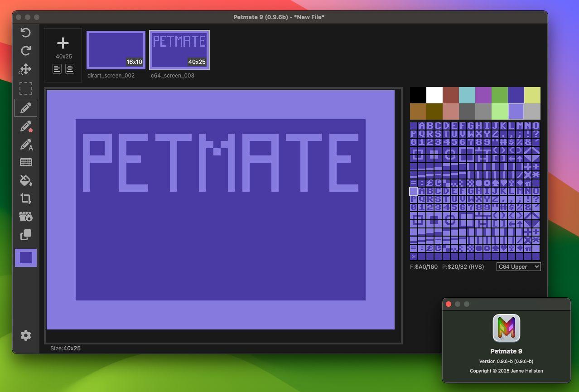Pick the light green color swatch
Screen dimensions: 579x392
pos(500,111)
